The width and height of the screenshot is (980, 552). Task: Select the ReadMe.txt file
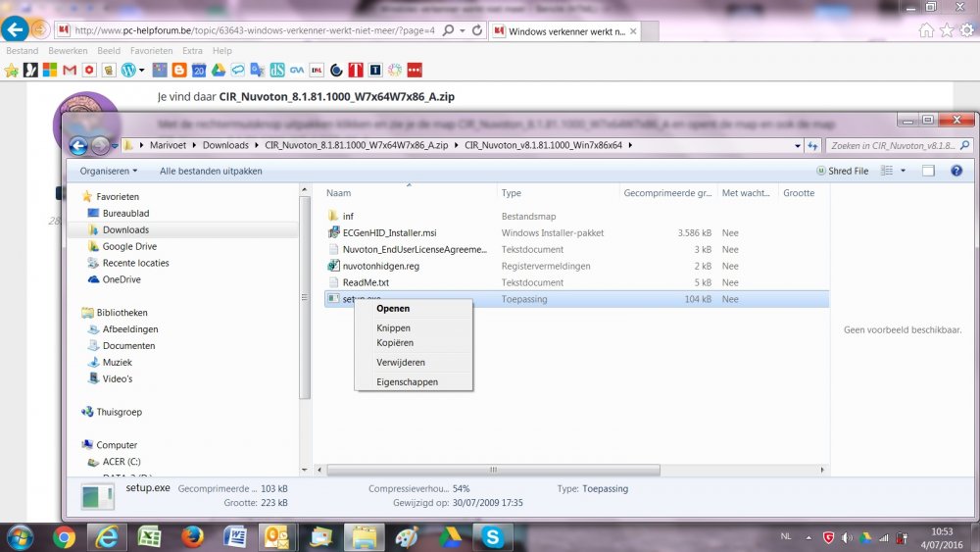366,282
